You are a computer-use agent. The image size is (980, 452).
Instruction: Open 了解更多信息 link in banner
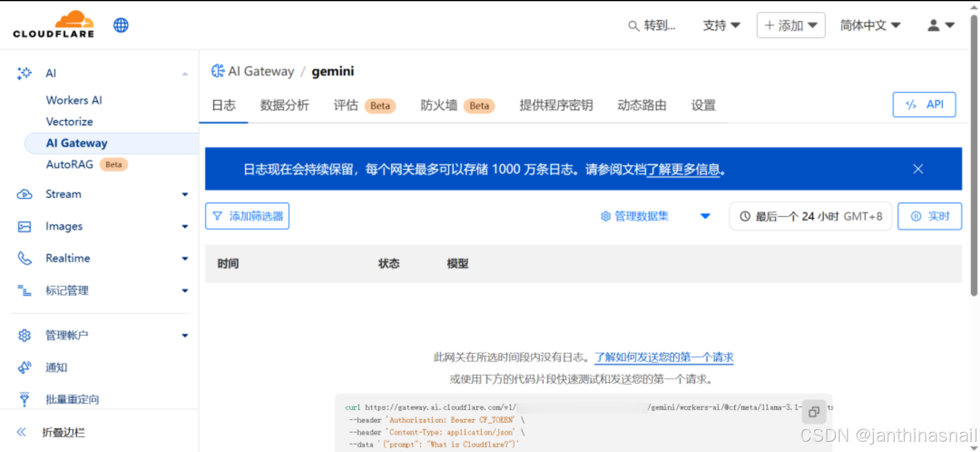point(683,170)
